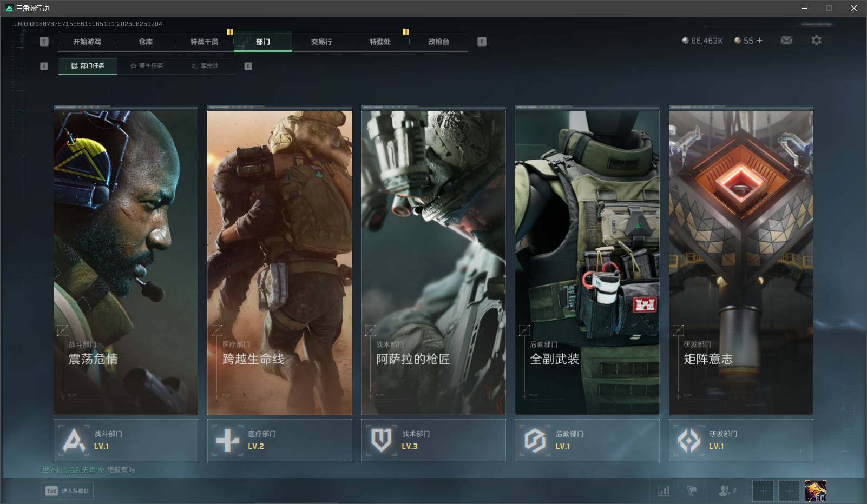867x504 pixels.
Task: Open the player avatar showing level 60
Action: (x=816, y=491)
